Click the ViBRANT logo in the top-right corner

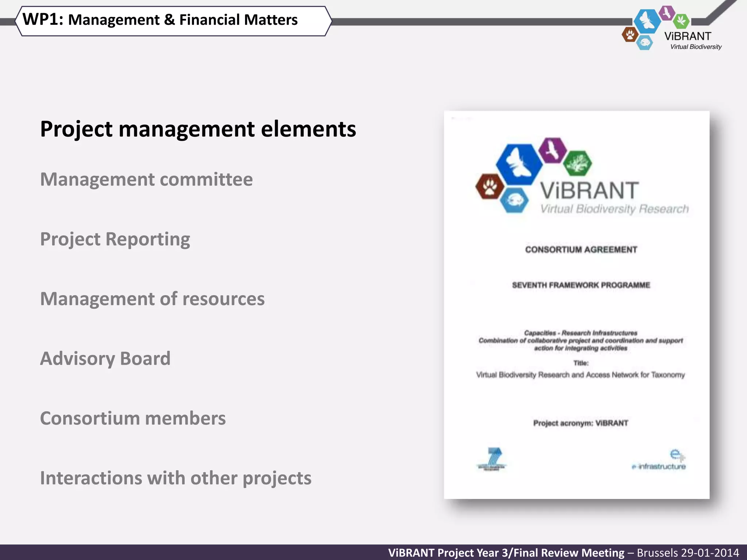pyautogui.click(x=672, y=28)
